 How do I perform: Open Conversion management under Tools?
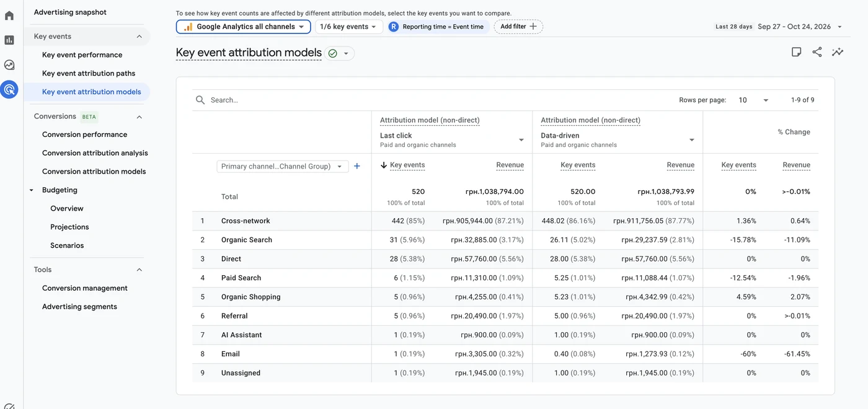85,288
